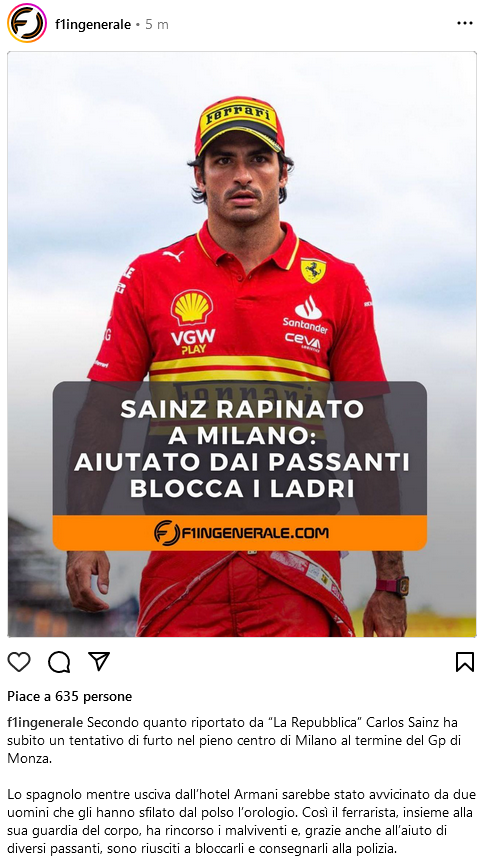Image resolution: width=480 pixels, height=861 pixels.
Task: Click the Puma logo on shirt shoulder
Action: pos(173,255)
